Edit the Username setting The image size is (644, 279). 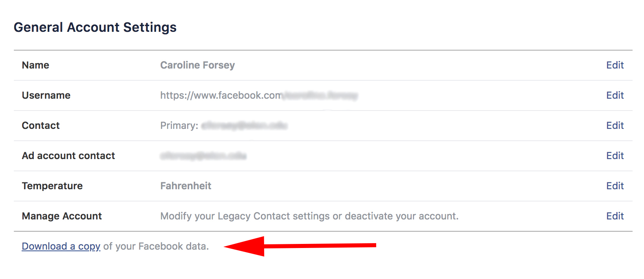[x=615, y=95]
